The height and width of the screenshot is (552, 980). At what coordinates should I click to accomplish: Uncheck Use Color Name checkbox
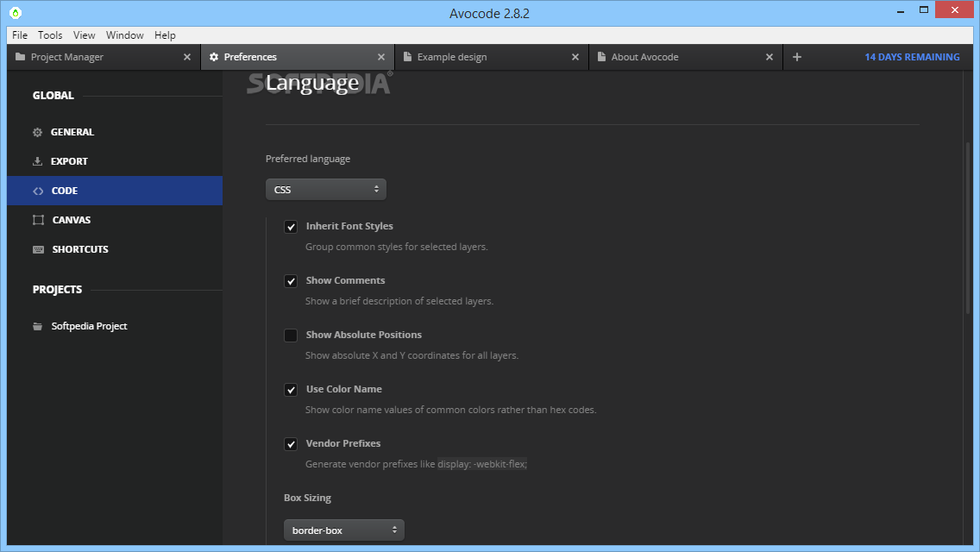[291, 390]
